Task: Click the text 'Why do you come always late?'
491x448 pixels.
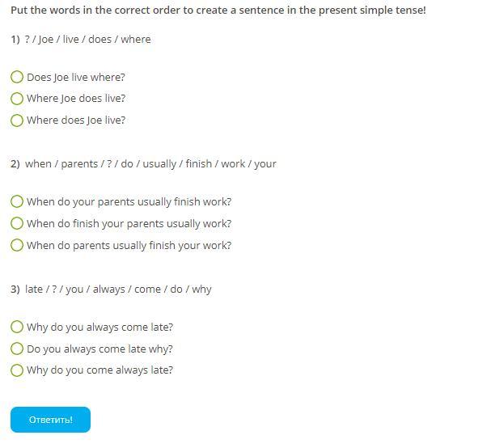Action: tap(99, 370)
